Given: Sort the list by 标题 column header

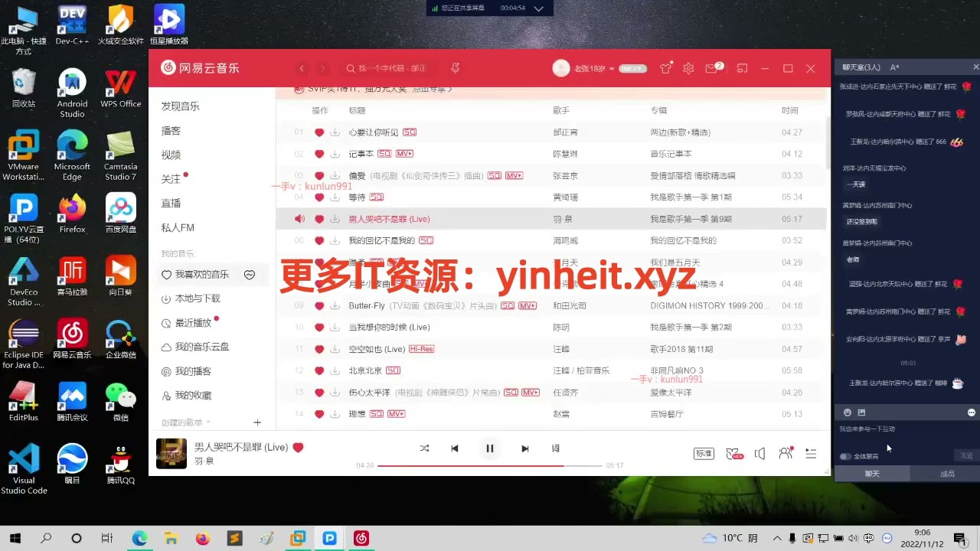Looking at the screenshot, I should point(358,111).
